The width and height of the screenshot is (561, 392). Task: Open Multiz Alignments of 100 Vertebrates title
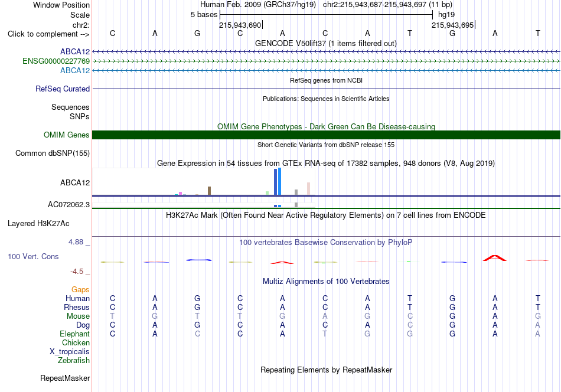326,282
